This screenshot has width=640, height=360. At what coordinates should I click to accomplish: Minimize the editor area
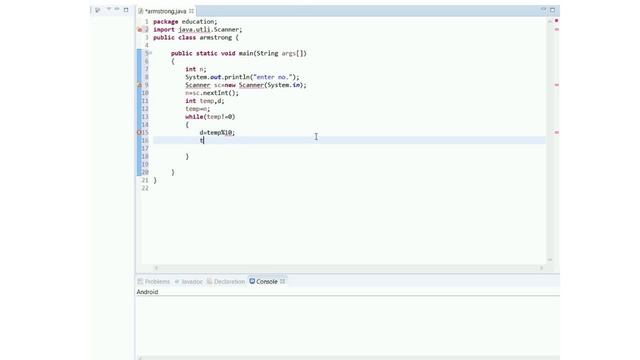point(543,9)
